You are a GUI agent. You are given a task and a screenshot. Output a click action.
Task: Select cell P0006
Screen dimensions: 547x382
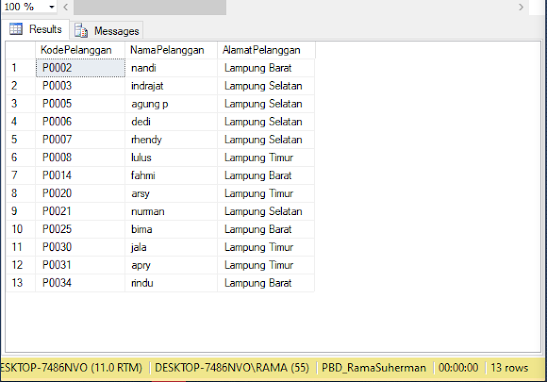point(80,122)
